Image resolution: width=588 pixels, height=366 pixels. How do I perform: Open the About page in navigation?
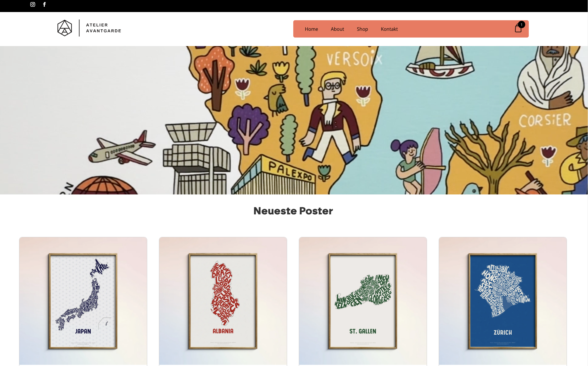(x=337, y=29)
